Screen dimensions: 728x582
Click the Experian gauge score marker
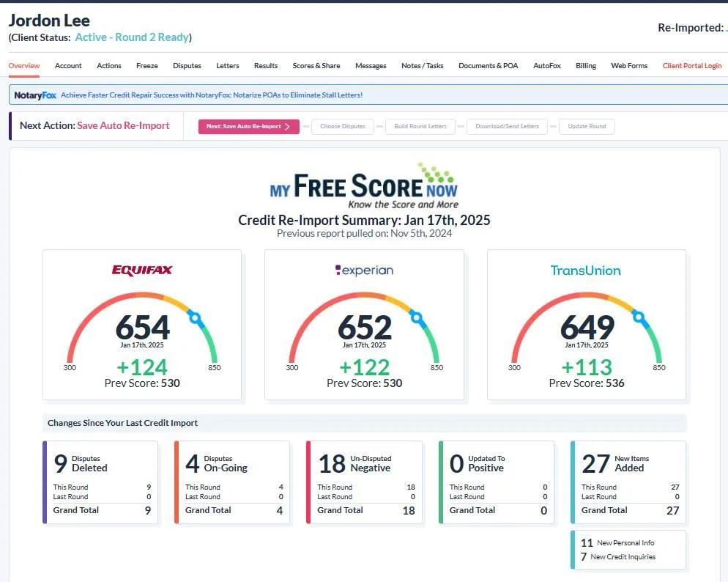click(417, 318)
